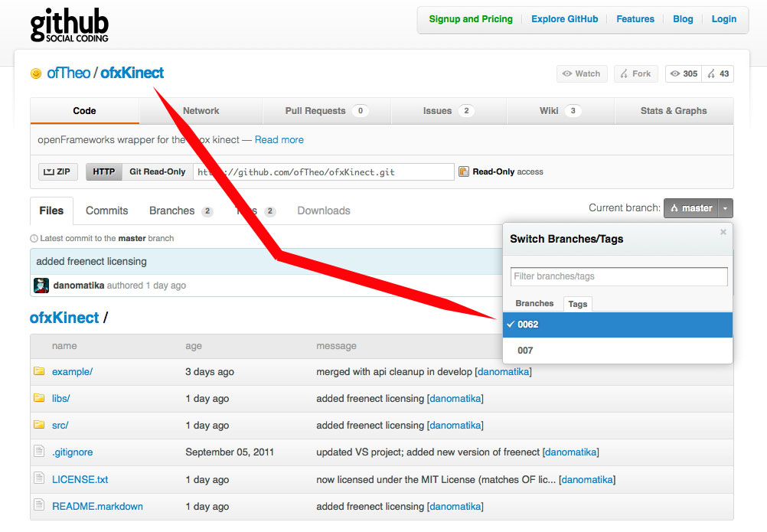The height and width of the screenshot is (532, 767).
Task: Switch to the Files subtab
Action: (x=51, y=211)
